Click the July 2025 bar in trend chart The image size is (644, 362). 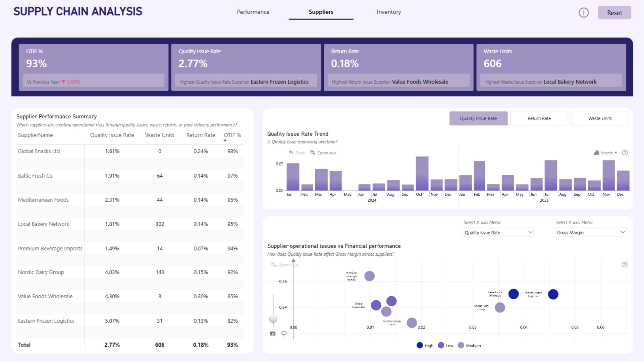[551, 175]
